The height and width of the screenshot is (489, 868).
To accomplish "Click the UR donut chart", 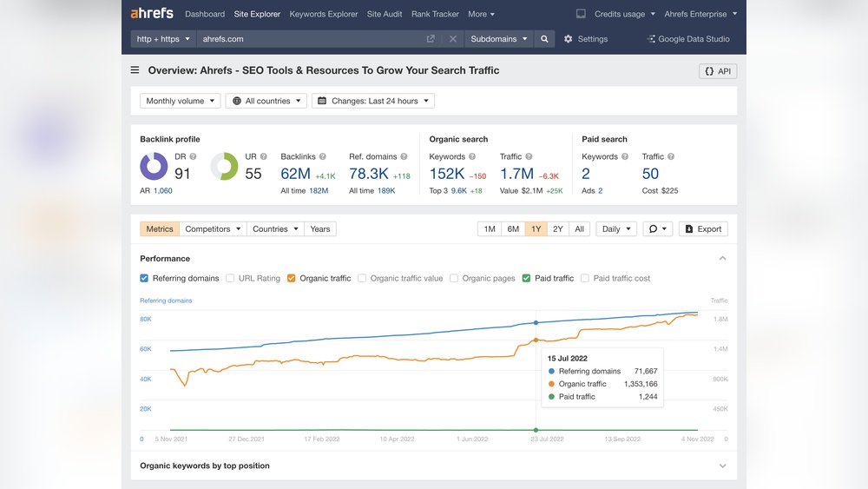I will point(224,166).
